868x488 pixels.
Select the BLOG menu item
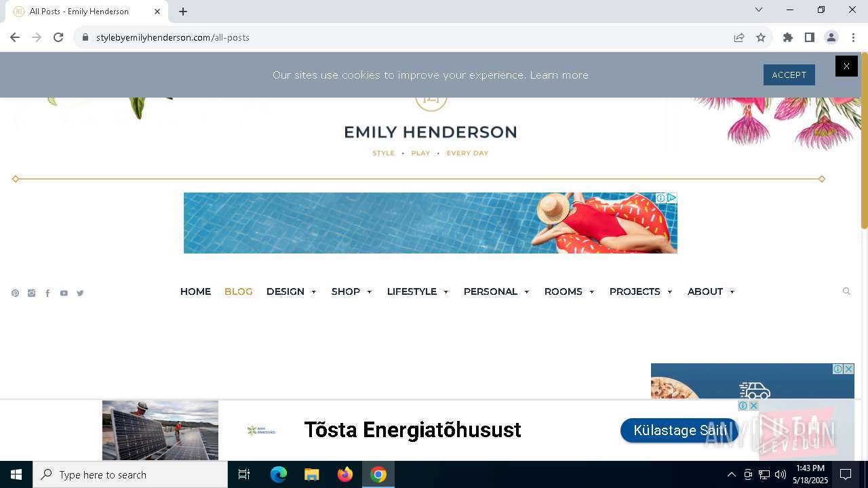coord(238,291)
